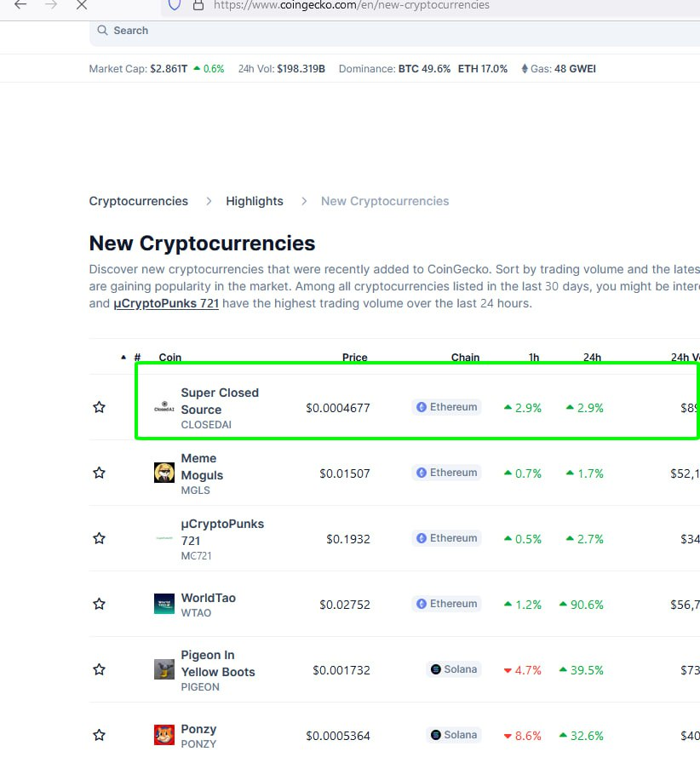Click Ethereum chain badge for Super Closed Source
Viewport: 700px width, 763px height.
click(x=446, y=407)
